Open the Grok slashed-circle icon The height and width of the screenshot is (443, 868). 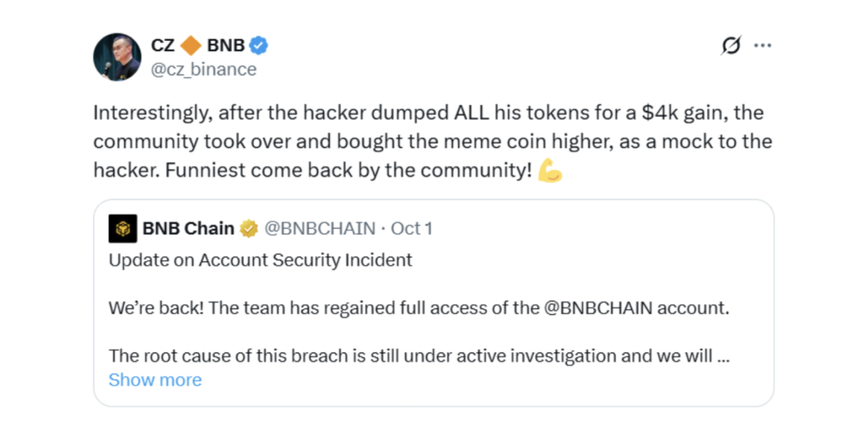(x=730, y=46)
